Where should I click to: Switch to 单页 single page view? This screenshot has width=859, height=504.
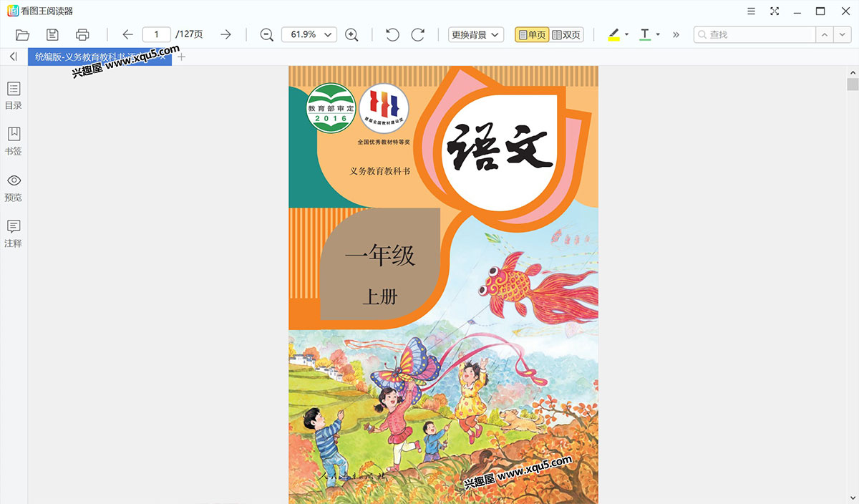(x=532, y=34)
